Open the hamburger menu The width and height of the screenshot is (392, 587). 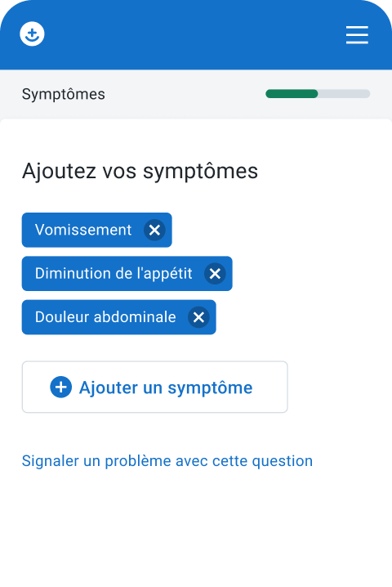(x=357, y=35)
